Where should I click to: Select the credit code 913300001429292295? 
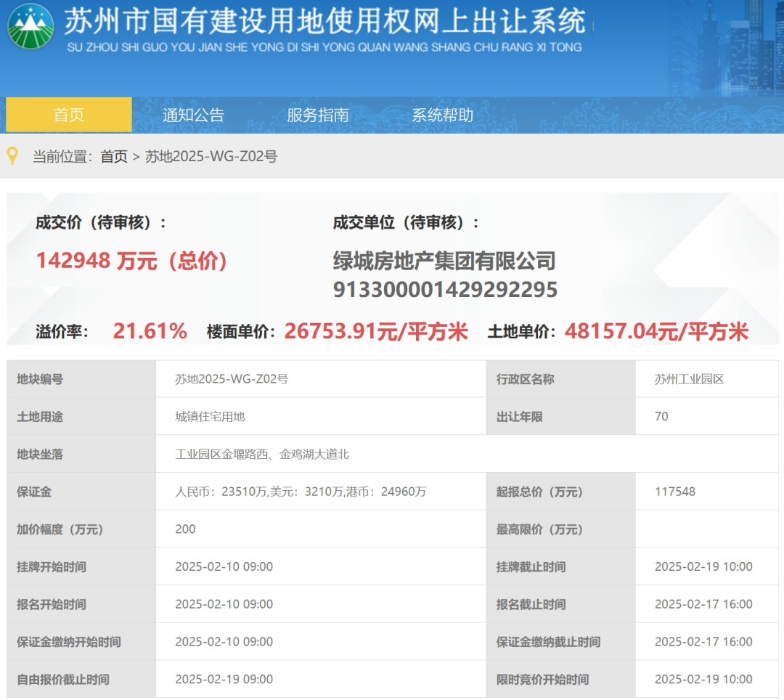pyautogui.click(x=445, y=290)
